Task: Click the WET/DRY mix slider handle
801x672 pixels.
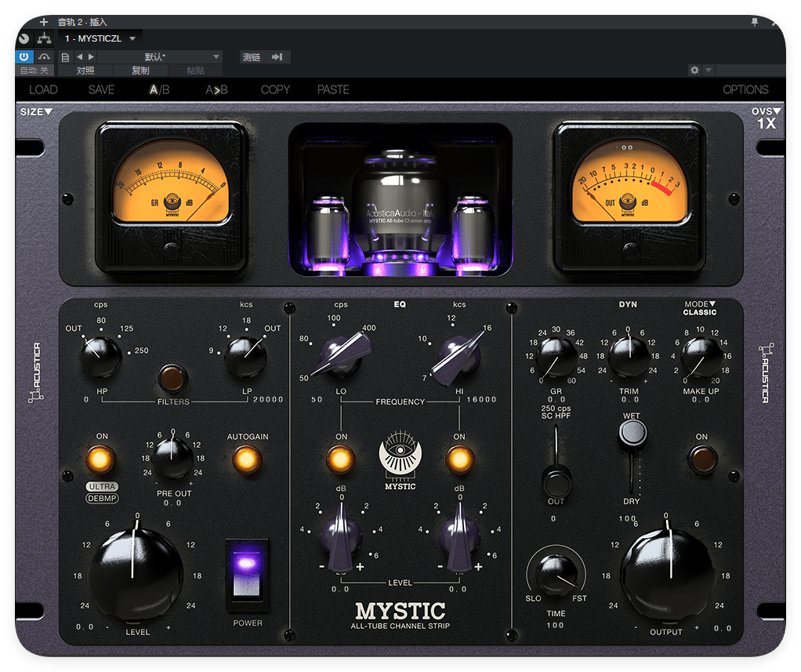Action: (x=632, y=432)
